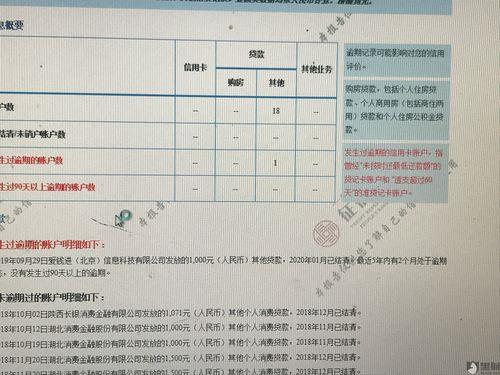
Task: Click the 陕西长银消费金融有限公司 1,071元 record
Action: [x=180, y=313]
